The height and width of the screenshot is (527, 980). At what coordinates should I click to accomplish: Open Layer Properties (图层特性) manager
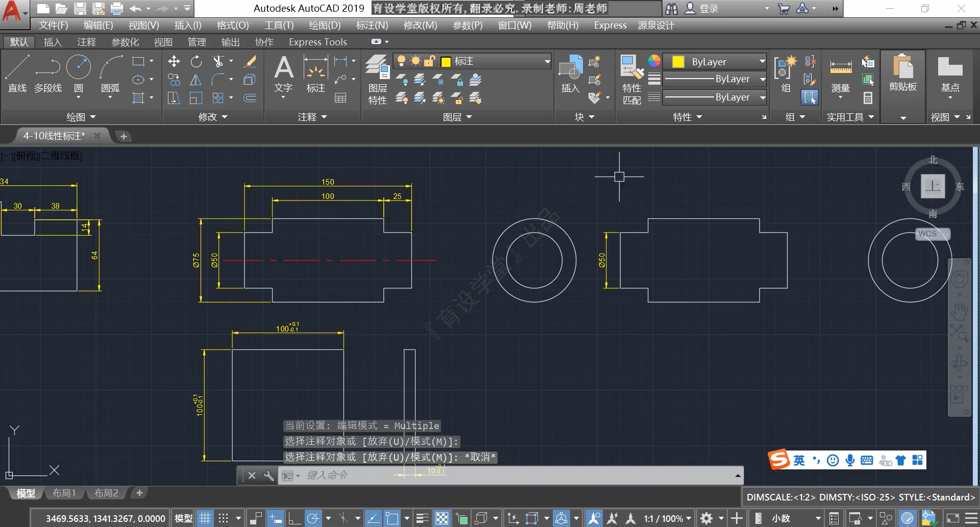point(378,80)
